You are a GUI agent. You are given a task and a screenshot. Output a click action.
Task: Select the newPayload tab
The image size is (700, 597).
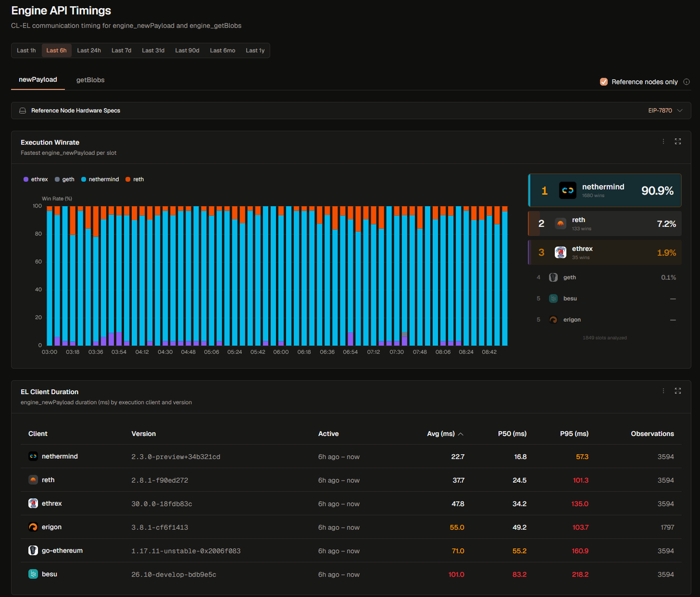[x=38, y=79]
